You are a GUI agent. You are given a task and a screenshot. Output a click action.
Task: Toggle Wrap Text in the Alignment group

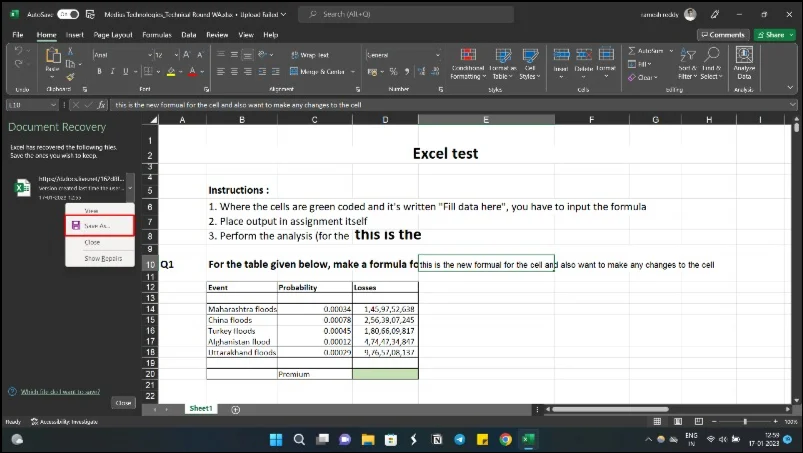[310, 55]
